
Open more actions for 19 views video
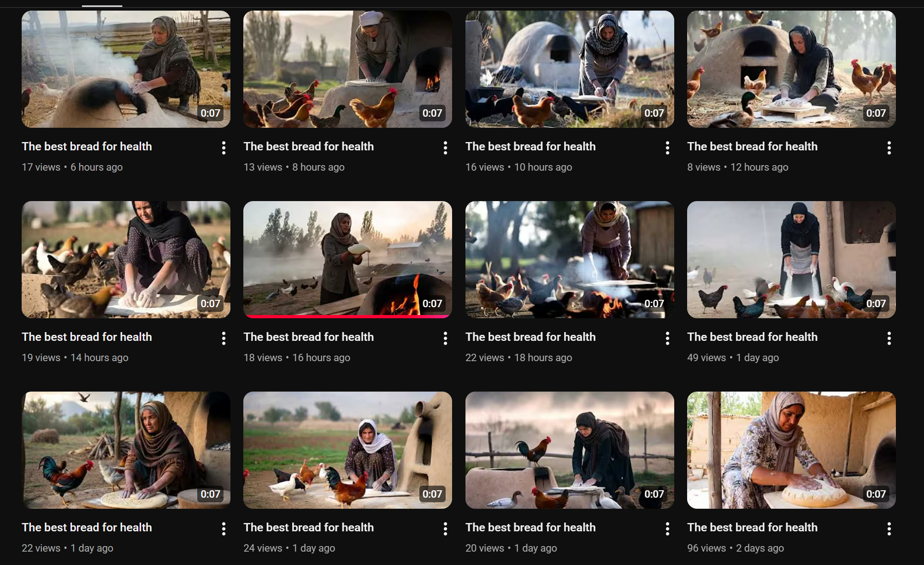pyautogui.click(x=224, y=338)
